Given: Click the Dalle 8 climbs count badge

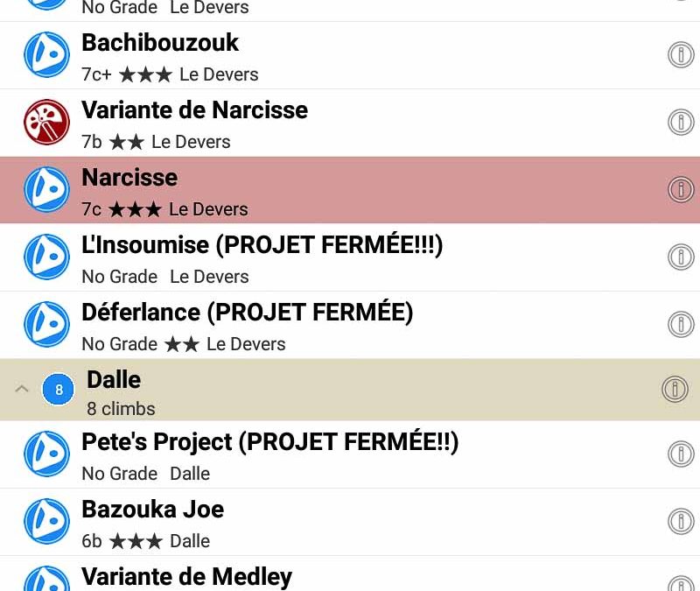Looking at the screenshot, I should [x=59, y=390].
